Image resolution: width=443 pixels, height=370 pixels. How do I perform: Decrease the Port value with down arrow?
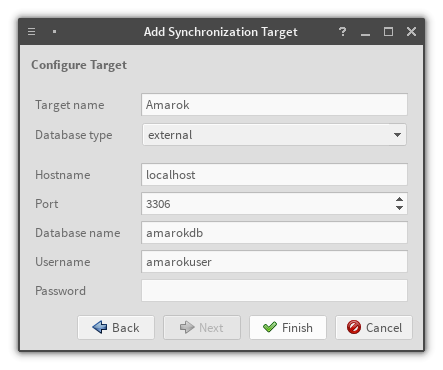399,208
